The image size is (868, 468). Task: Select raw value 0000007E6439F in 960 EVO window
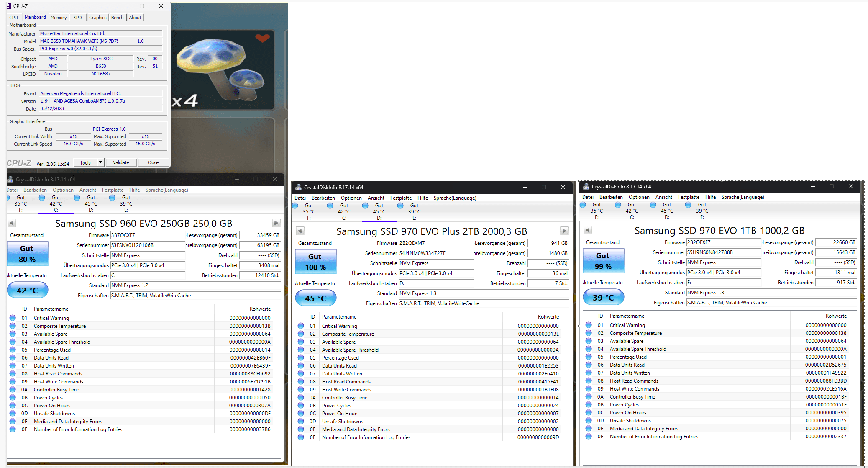[x=250, y=366]
